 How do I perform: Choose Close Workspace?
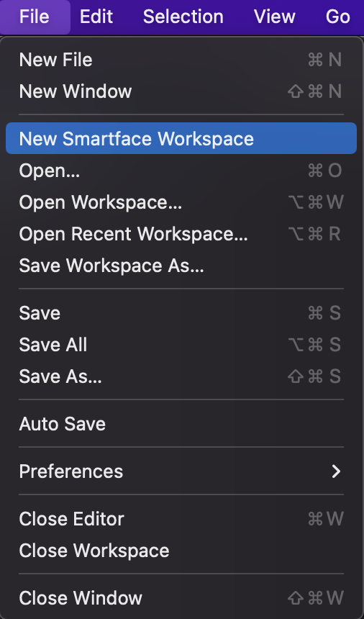point(181,551)
